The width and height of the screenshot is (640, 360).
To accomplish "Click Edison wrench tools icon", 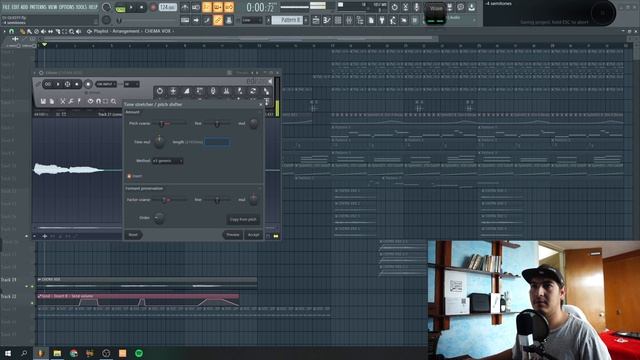I will pos(71,101).
